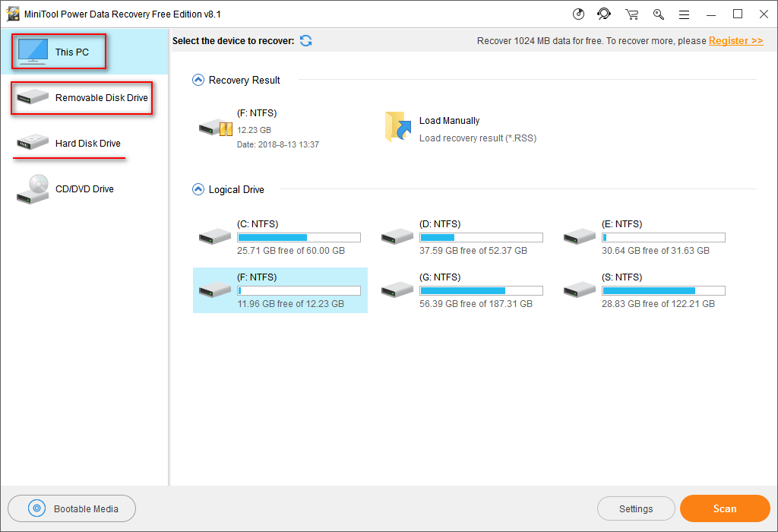Click 'Load recovery result (*.RSS)' text
This screenshot has height=532, width=778.
coord(478,138)
